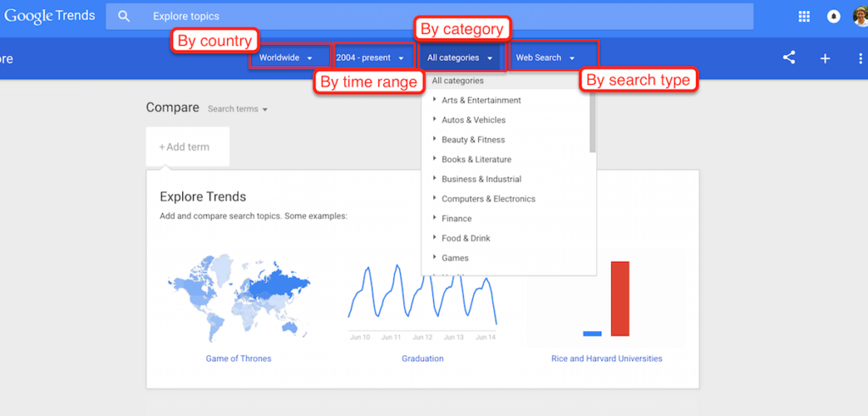Expand the Food & Drink arrow
This screenshot has height=416, width=868.
[435, 238]
